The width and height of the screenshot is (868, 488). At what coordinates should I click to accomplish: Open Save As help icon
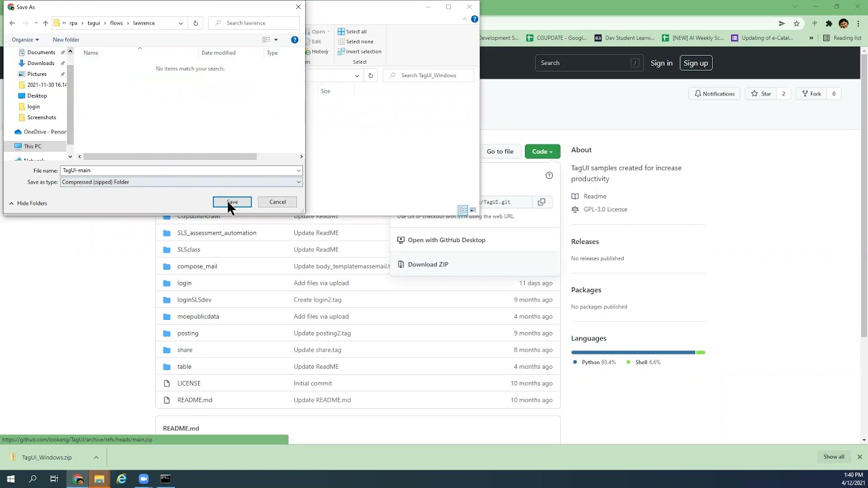pos(294,39)
